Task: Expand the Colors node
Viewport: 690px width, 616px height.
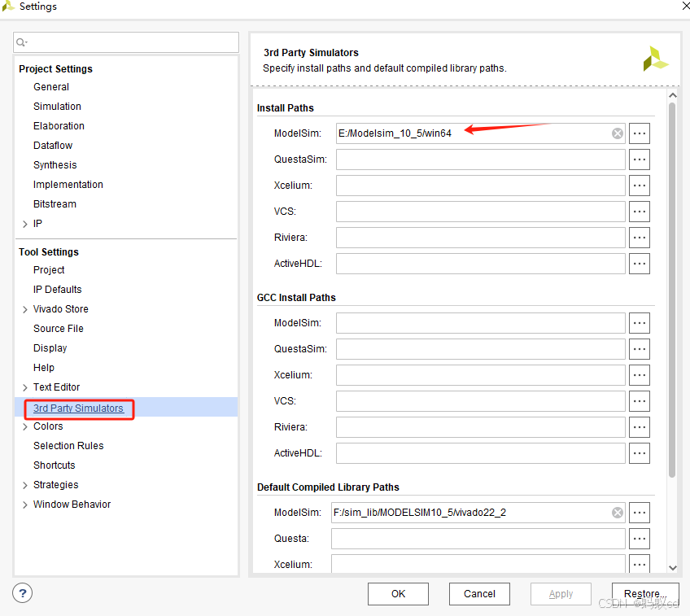Action: (25, 426)
